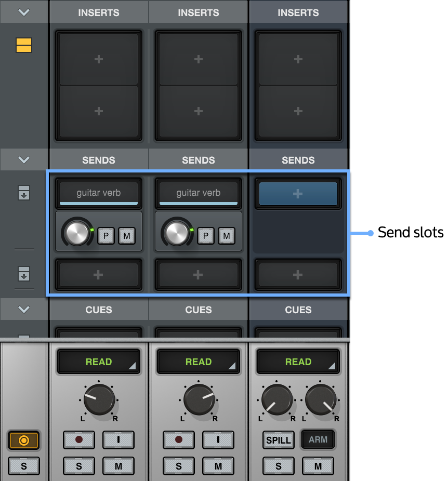
Task: Add a send in highlighted third channel slot
Action: 298,194
